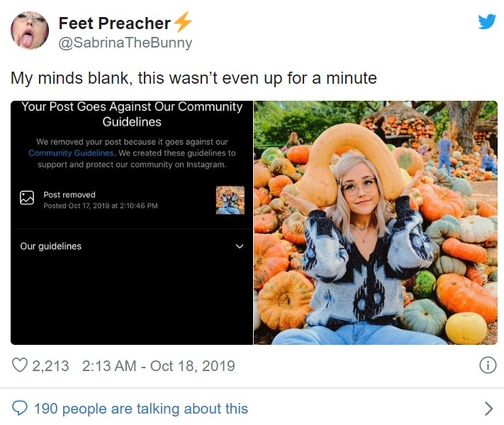Like the tweet with the heart icon
Screen dimensions: 504x425
point(21,366)
